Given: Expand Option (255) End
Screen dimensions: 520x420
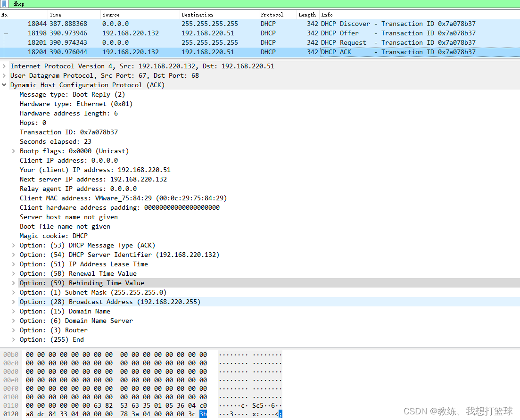Looking at the screenshot, I should [13, 339].
